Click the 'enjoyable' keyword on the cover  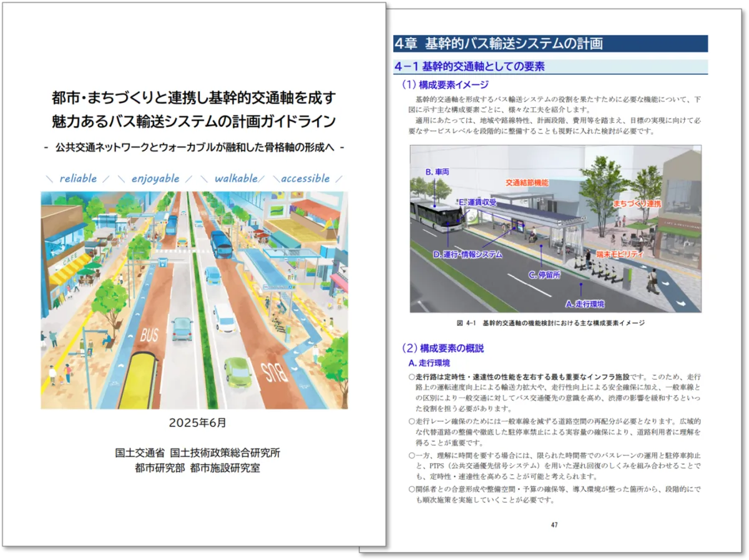[x=155, y=179]
